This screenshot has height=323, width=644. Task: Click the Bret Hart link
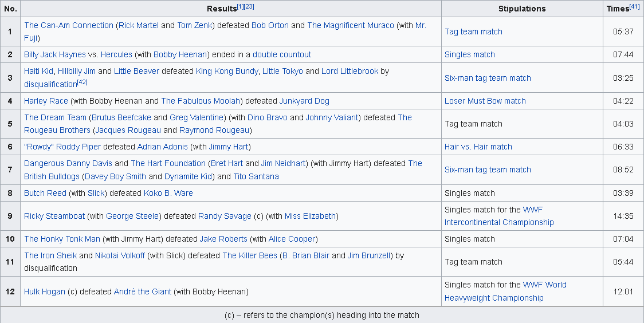227,163
